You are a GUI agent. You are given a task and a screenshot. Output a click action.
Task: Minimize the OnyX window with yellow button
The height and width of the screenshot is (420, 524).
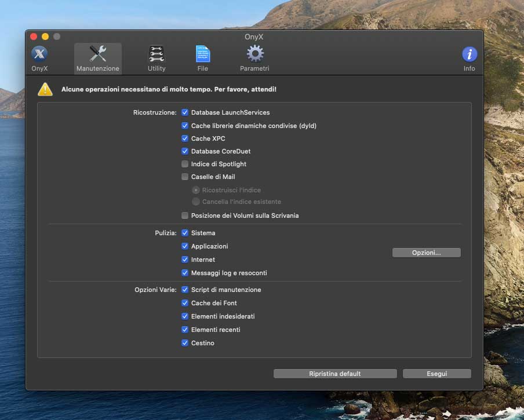click(x=45, y=36)
